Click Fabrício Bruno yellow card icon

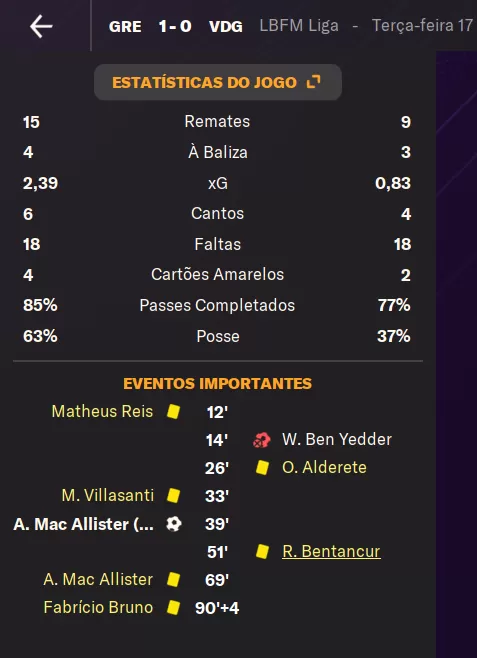click(x=173, y=608)
